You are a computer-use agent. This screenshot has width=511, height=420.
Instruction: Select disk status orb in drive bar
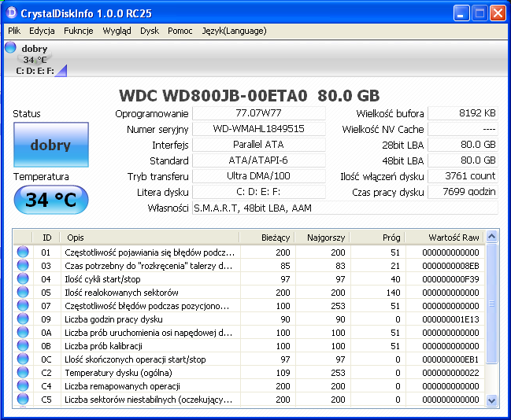[x=10, y=47]
